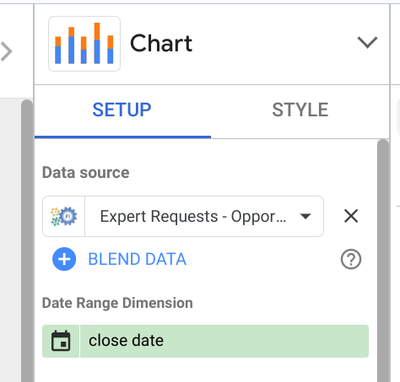The height and width of the screenshot is (382, 400).
Task: Click the panel's right vertical scrollbar
Action: [383, 260]
